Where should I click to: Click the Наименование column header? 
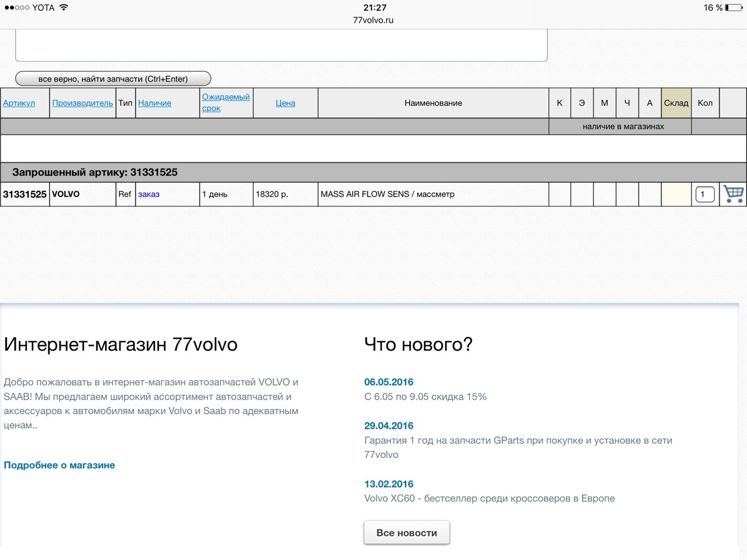pyautogui.click(x=434, y=103)
